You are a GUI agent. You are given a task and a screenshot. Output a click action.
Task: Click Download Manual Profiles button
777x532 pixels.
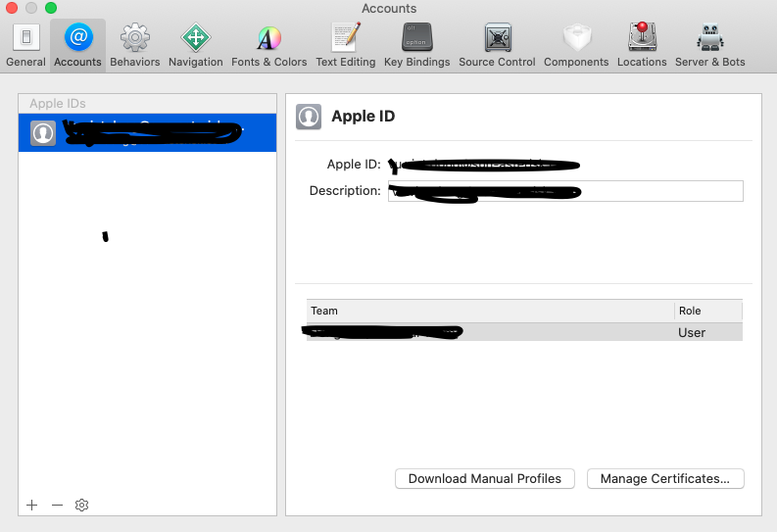tap(485, 478)
